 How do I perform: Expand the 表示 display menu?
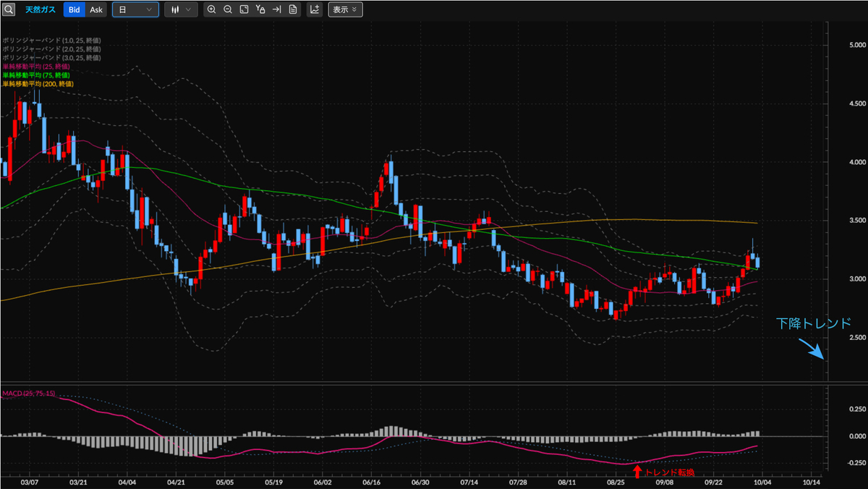[345, 10]
